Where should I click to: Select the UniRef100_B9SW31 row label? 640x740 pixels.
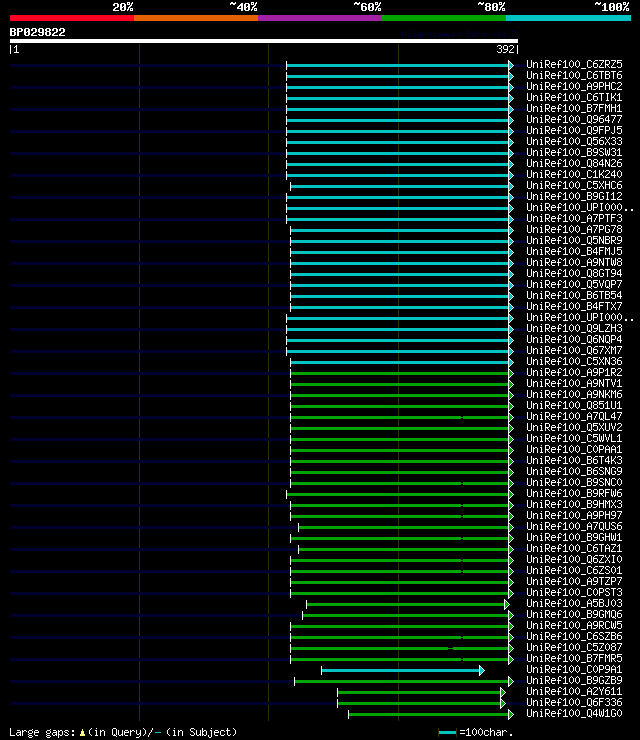(574, 152)
